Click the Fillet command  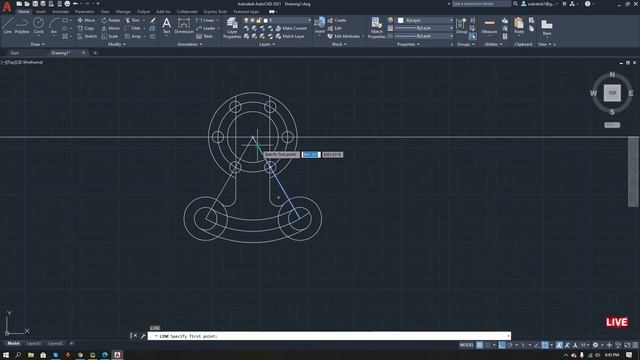(133, 28)
